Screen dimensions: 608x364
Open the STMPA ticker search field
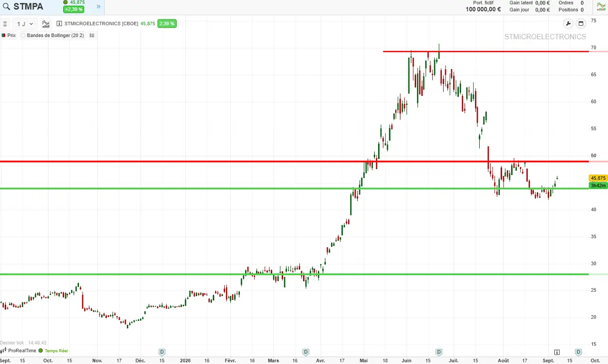[x=28, y=7]
